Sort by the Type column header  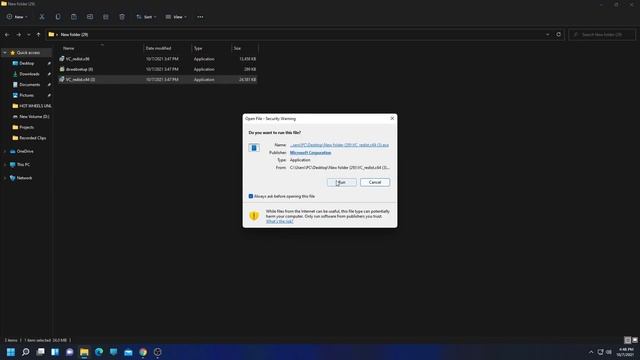click(x=211, y=48)
